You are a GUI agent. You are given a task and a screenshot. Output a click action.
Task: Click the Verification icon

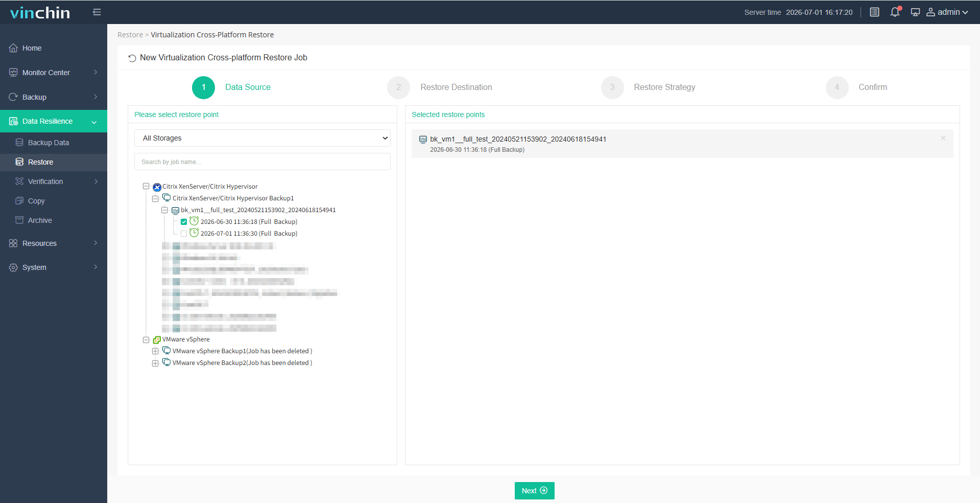19,181
